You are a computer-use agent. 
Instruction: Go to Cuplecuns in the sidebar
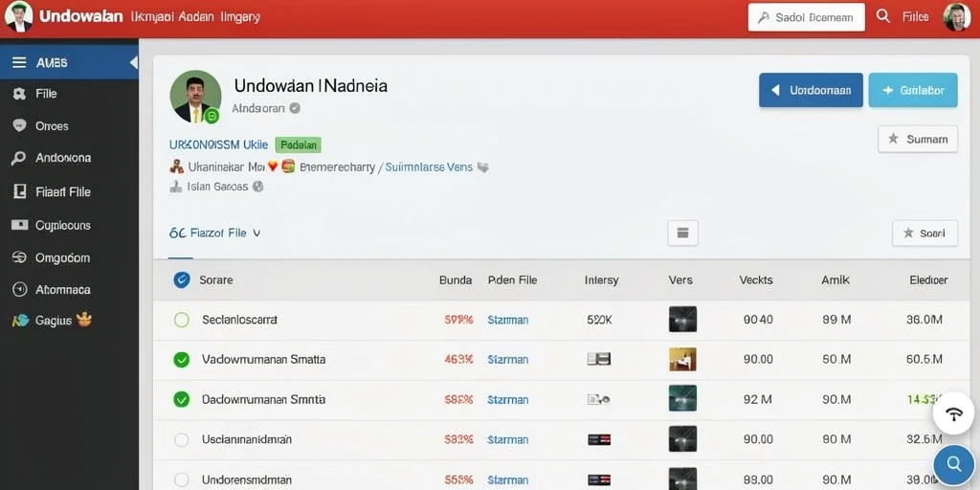63,225
